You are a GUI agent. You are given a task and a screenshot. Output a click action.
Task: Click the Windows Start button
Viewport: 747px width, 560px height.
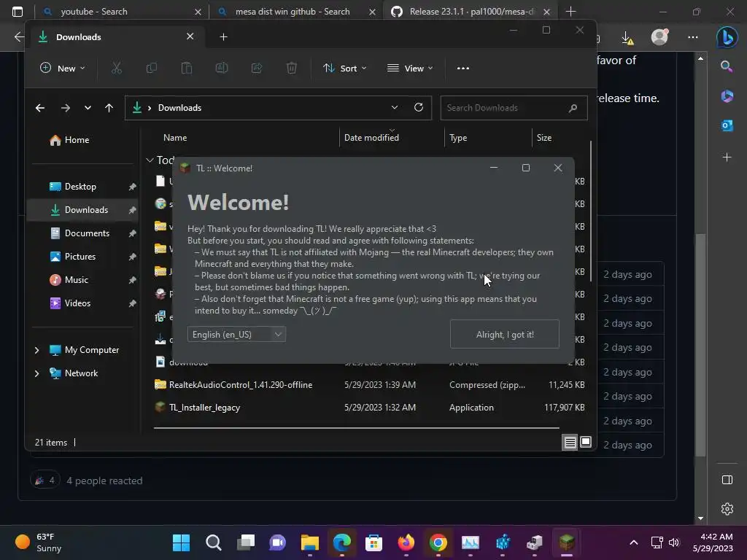tap(181, 542)
